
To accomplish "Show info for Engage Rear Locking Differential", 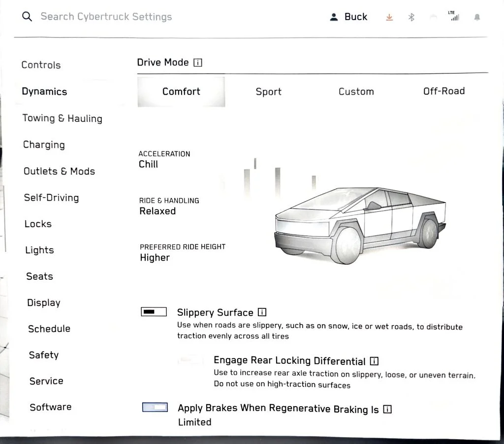I will [x=374, y=361].
